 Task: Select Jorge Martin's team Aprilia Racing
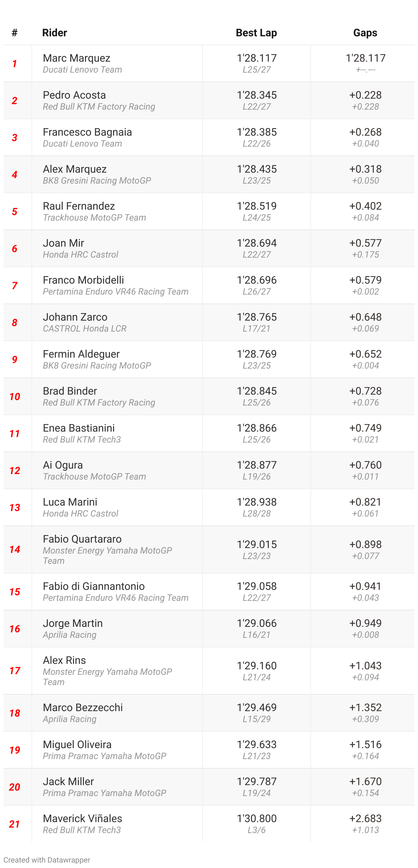click(70, 635)
